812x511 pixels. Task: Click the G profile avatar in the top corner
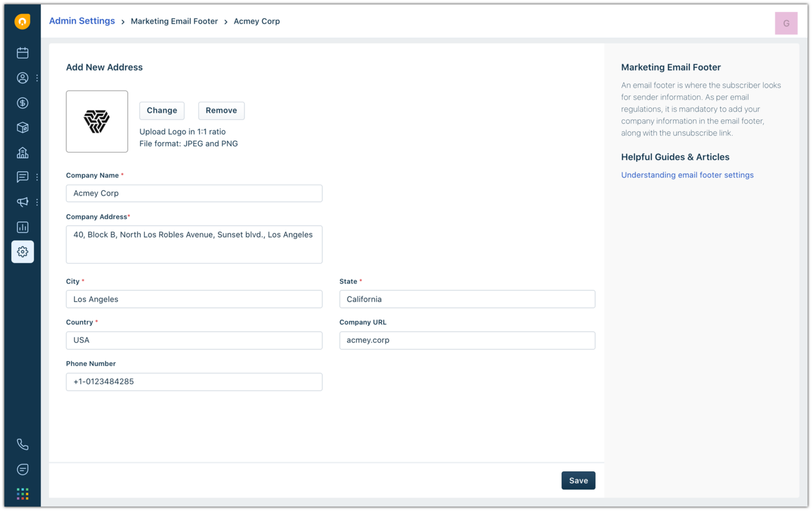(x=786, y=23)
